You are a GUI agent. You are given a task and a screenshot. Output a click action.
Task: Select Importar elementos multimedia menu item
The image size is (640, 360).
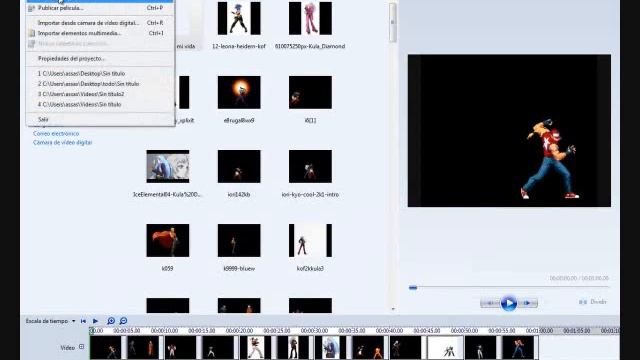click(x=100, y=33)
